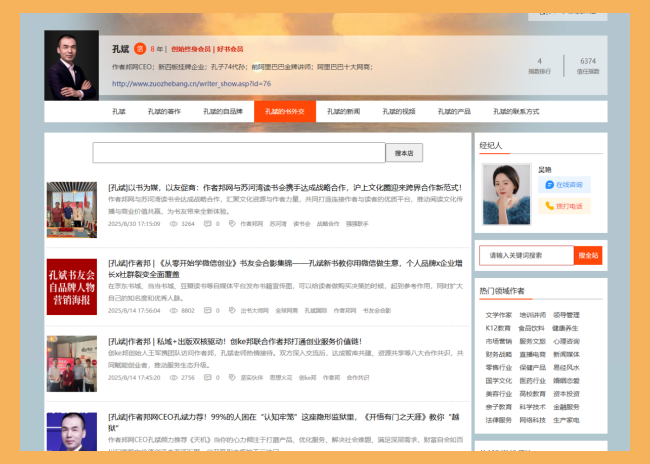The image size is (650, 464).
Task: Select the 孔斌的联系方式 tab
Action: click(516, 112)
